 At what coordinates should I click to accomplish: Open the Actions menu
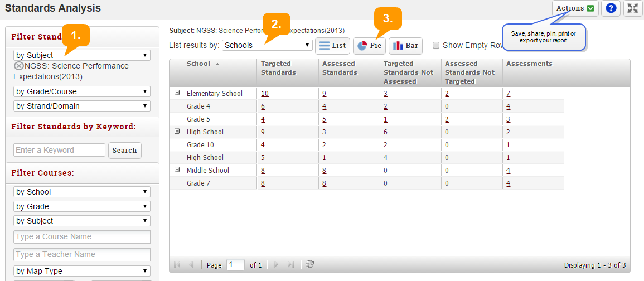(x=575, y=8)
